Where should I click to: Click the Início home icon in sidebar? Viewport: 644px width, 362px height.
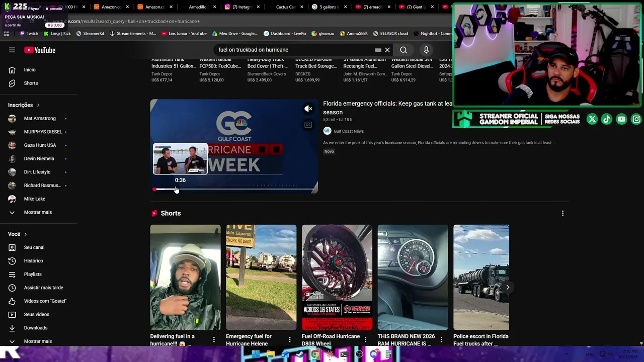tap(12, 70)
